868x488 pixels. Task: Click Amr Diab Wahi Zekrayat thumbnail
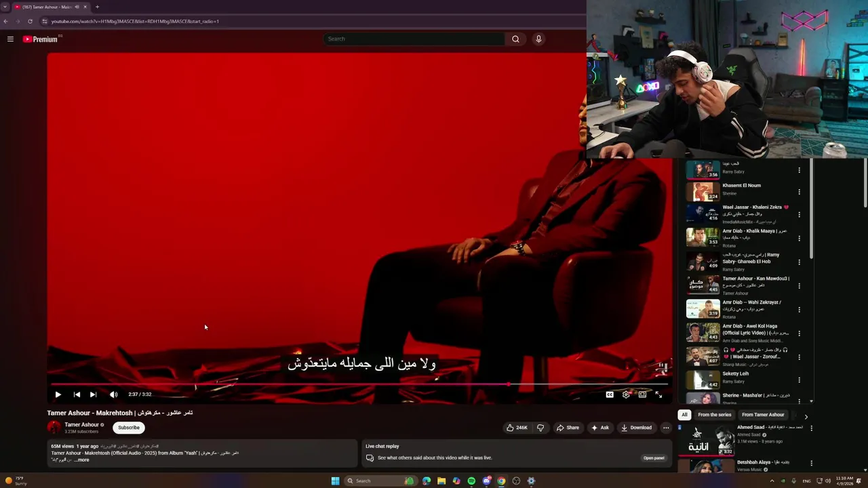703,309
